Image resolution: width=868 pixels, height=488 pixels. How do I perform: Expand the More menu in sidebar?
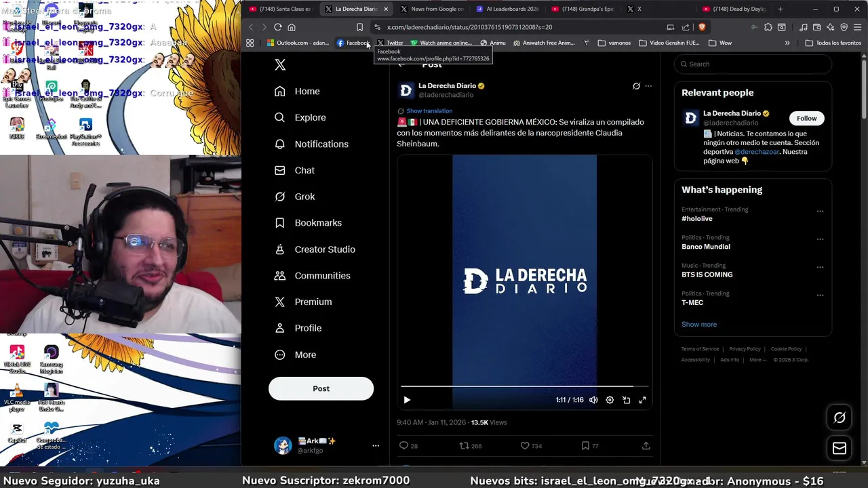(296, 354)
